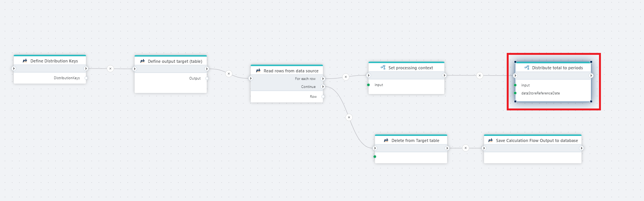The image size is (644, 201).
Task: Click the flow icon on Set processing context
Action: tap(383, 68)
